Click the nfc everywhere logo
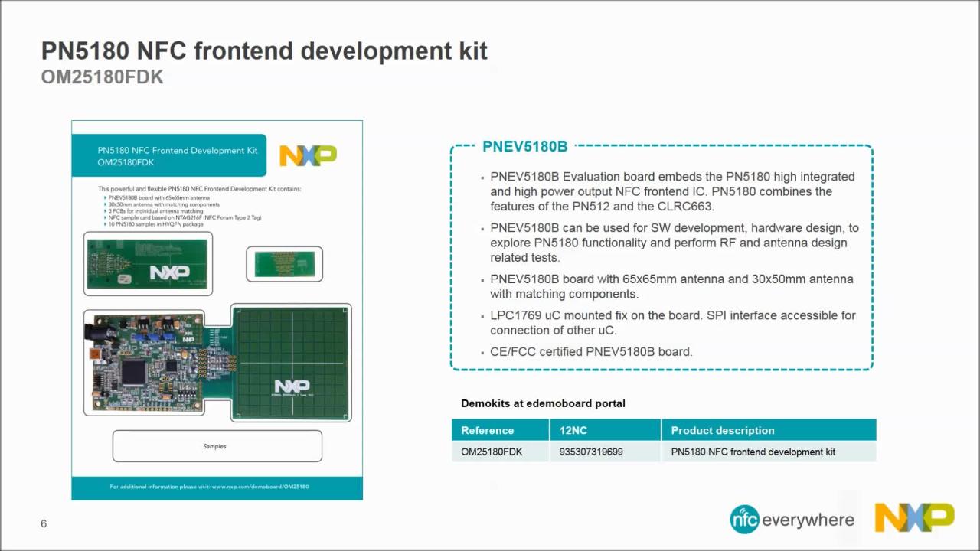The image size is (980, 551). pos(792,519)
